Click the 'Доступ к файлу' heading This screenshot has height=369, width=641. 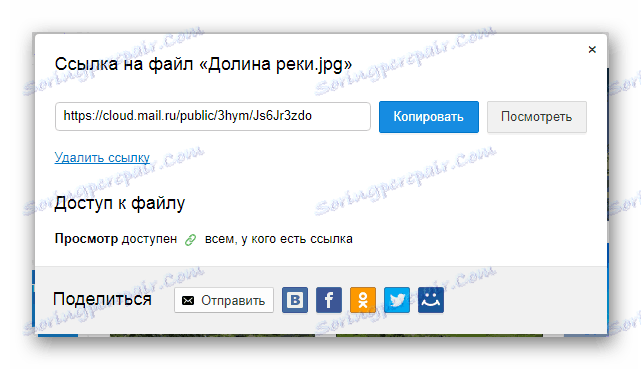tap(119, 203)
